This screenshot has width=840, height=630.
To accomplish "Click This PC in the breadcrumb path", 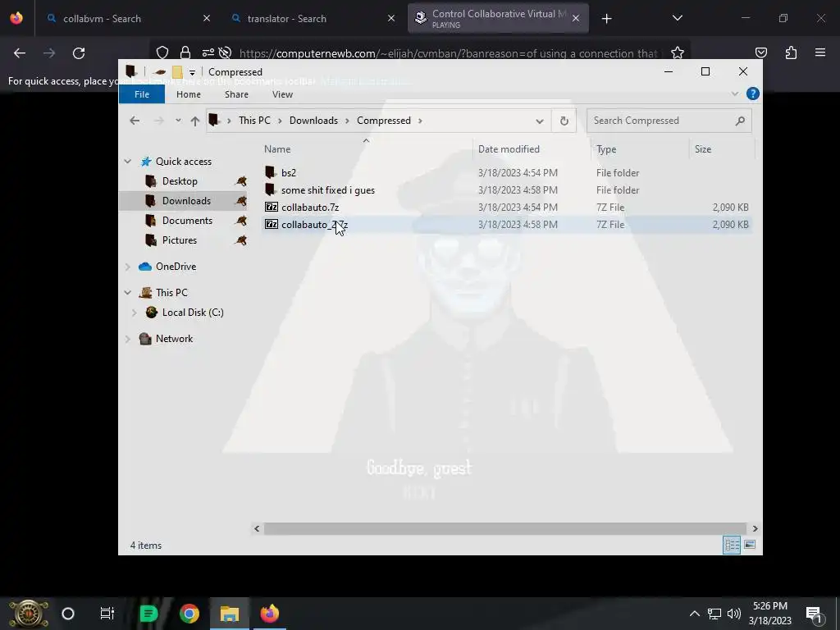I will click(254, 121).
